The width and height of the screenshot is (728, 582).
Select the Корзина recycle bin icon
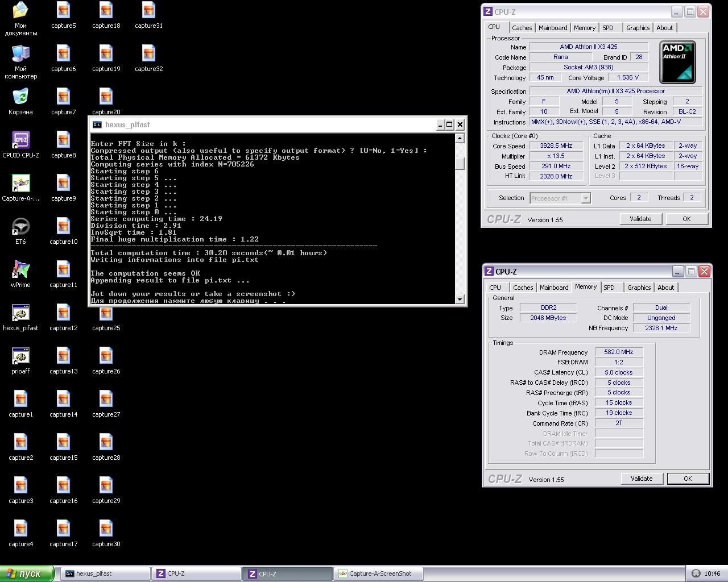[x=20, y=101]
